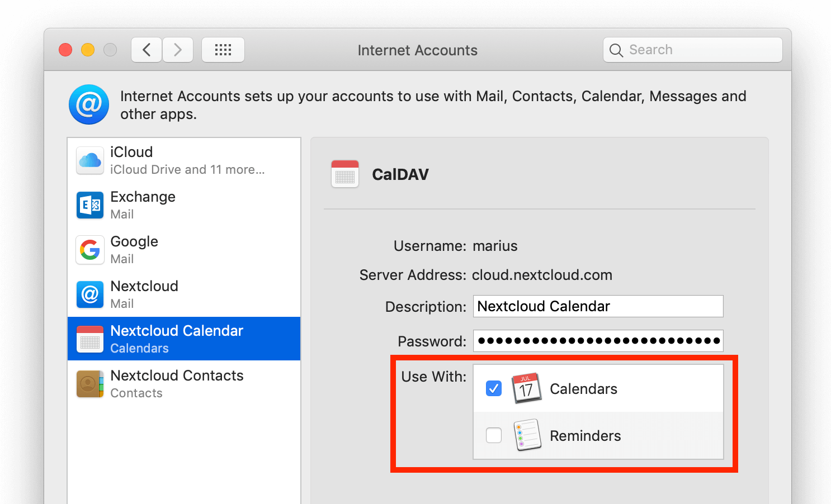Image resolution: width=831 pixels, height=504 pixels.
Task: Open the iCloud account entry
Action: click(184, 160)
